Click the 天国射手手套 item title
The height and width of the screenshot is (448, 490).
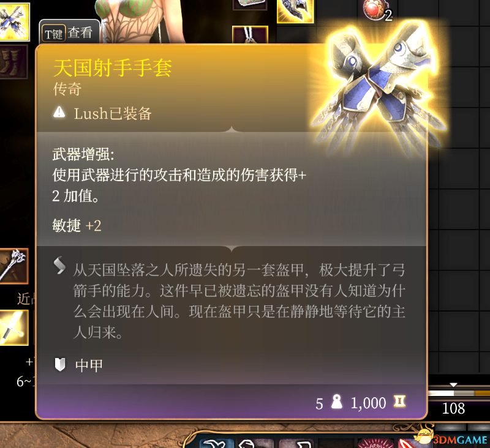pyautogui.click(x=113, y=68)
